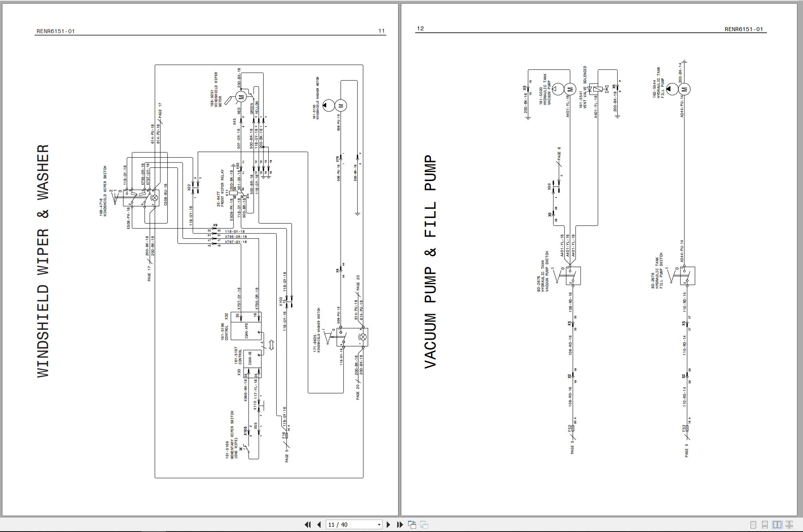Viewport: 803px width, 532px height.
Task: Click the VACUUM PUMP & FILL PUMP title
Action: pos(430,262)
